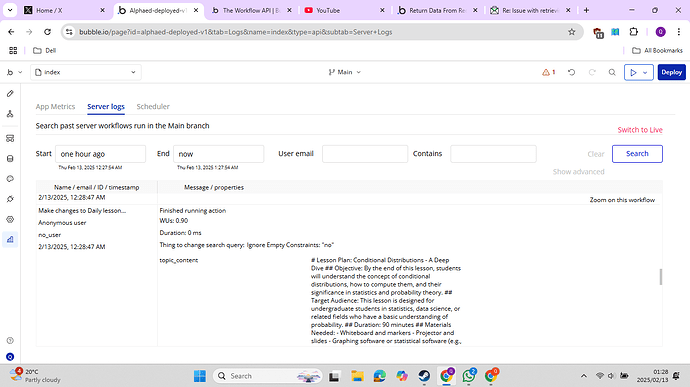
Task: Switch to The Workflow API browser tab
Action: (x=252, y=10)
